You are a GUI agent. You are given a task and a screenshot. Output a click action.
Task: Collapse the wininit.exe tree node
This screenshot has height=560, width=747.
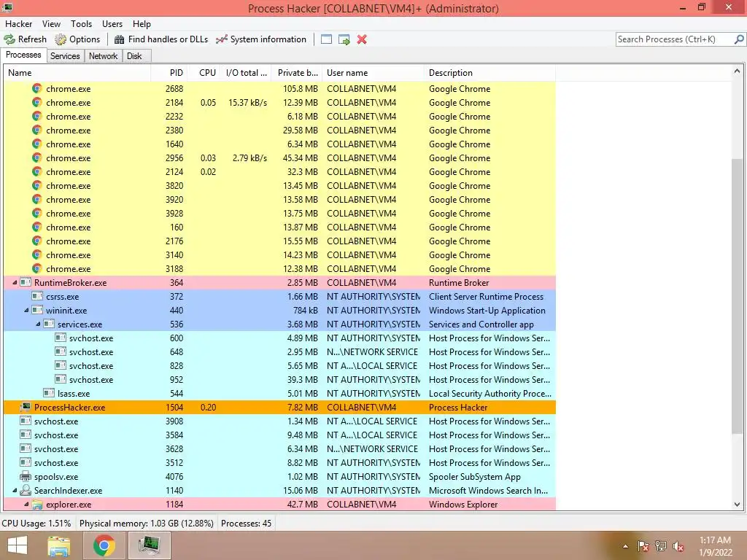(27, 310)
